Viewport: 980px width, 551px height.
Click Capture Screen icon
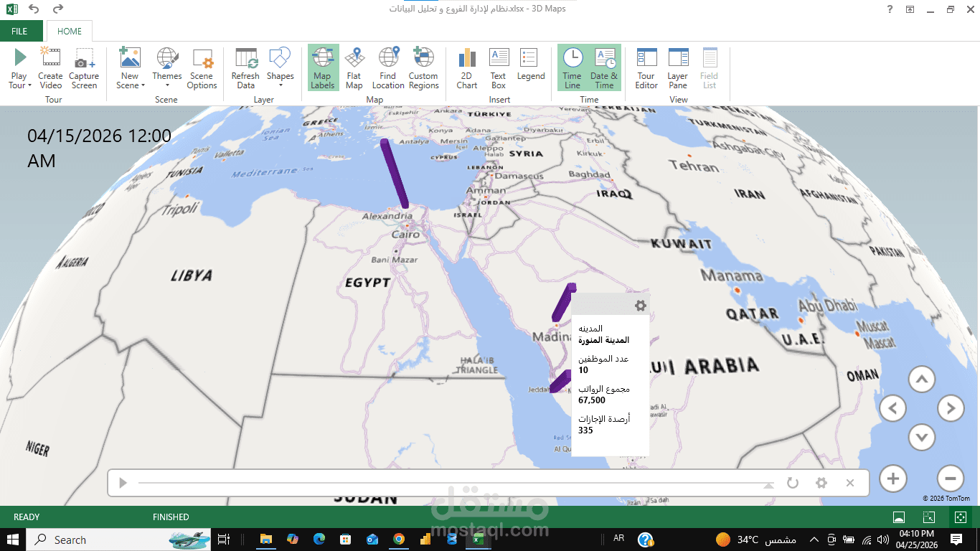[x=84, y=67]
